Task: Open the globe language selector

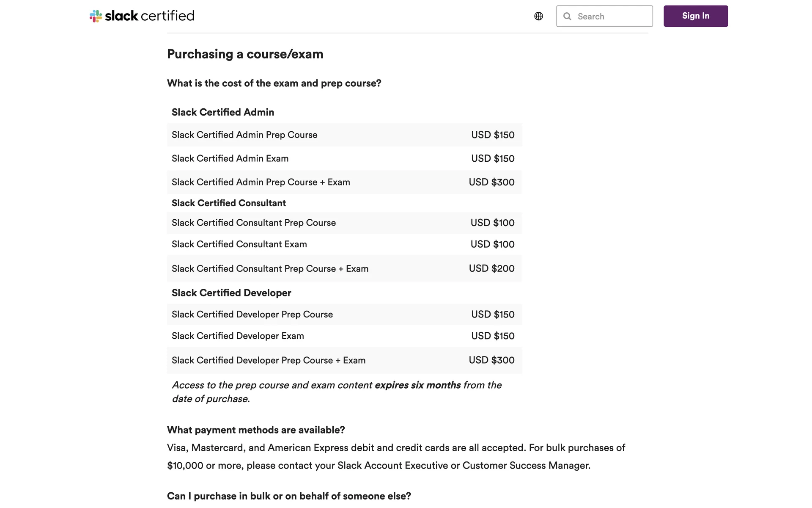Action: [x=538, y=16]
